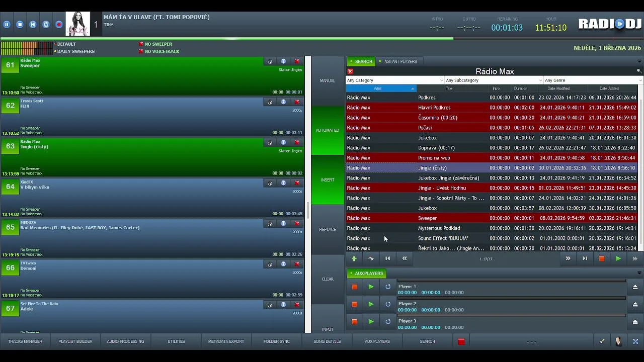
Task: Open UTILITIES menu
Action: point(176,341)
